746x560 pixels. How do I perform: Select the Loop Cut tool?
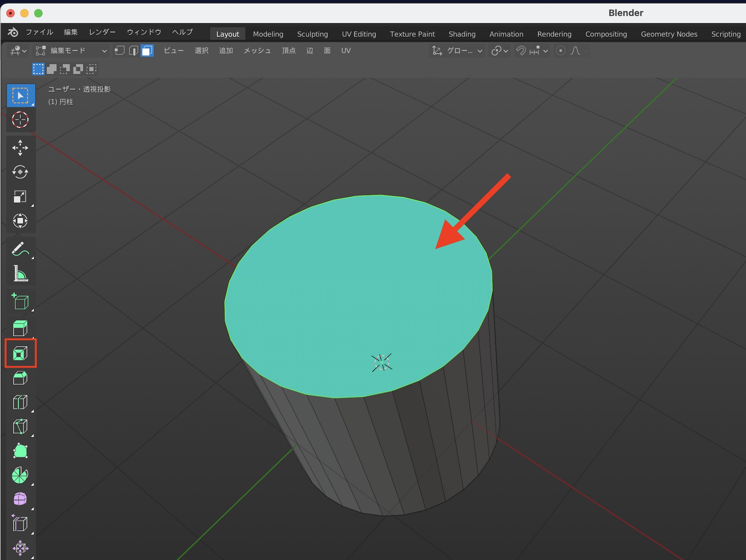click(20, 402)
